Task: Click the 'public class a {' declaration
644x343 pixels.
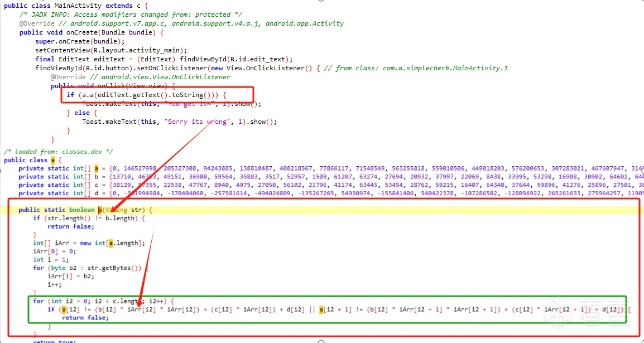Action: coord(33,160)
